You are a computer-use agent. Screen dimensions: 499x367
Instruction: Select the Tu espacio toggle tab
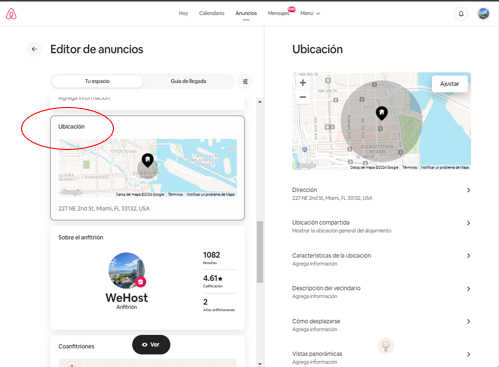click(97, 81)
